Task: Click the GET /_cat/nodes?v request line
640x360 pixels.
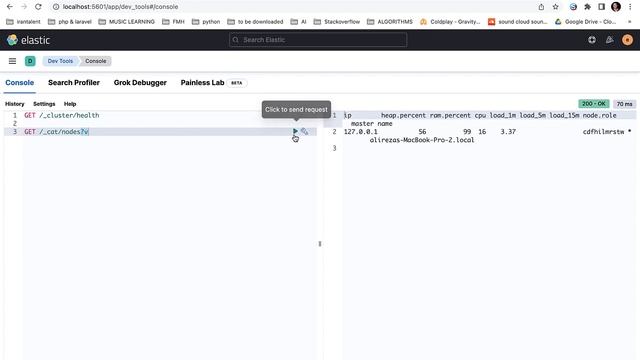Action: click(x=56, y=132)
